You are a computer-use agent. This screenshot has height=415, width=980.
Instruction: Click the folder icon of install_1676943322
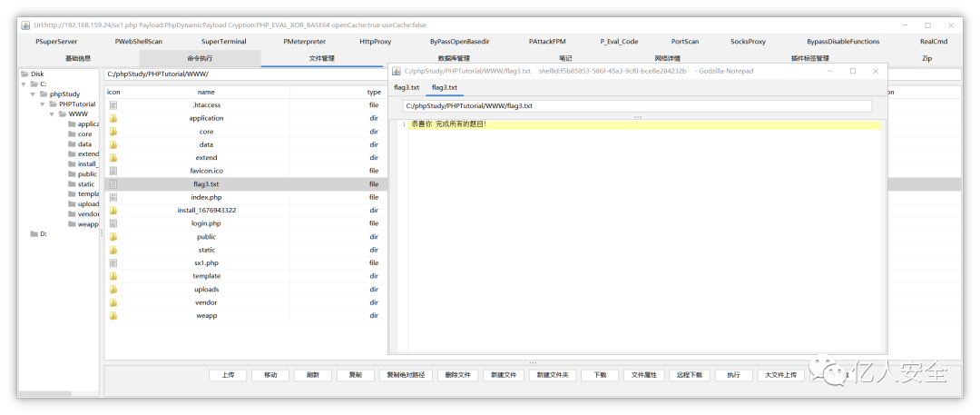pos(113,211)
